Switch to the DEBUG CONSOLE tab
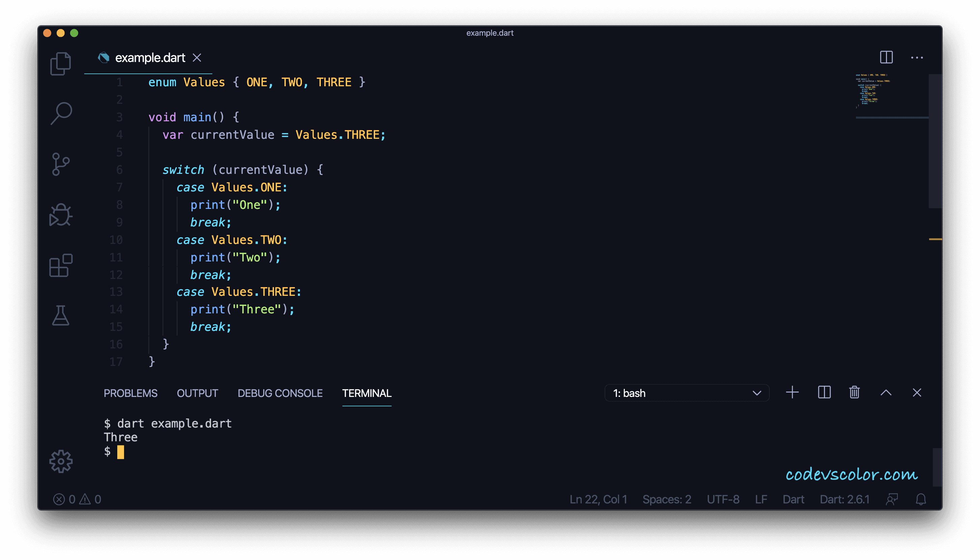Viewport: 980px width, 560px height. coord(280,393)
